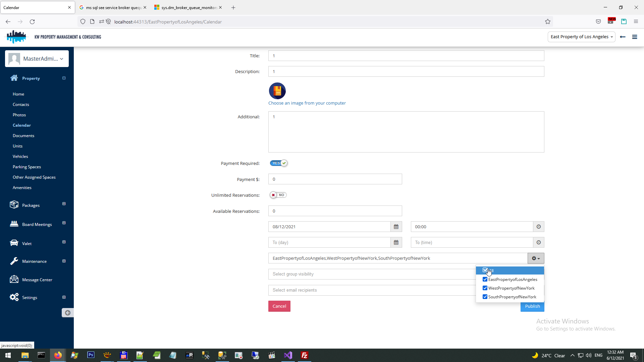Click the back arrow icon in header
This screenshot has height=362, width=644.
[x=623, y=37]
